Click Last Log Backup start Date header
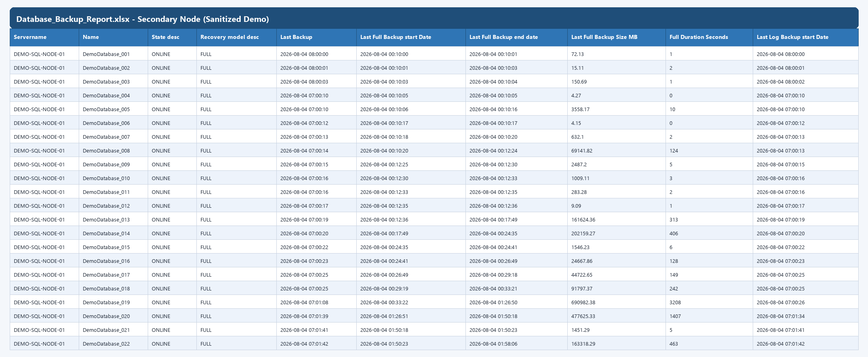The image size is (868, 357). 806,37
